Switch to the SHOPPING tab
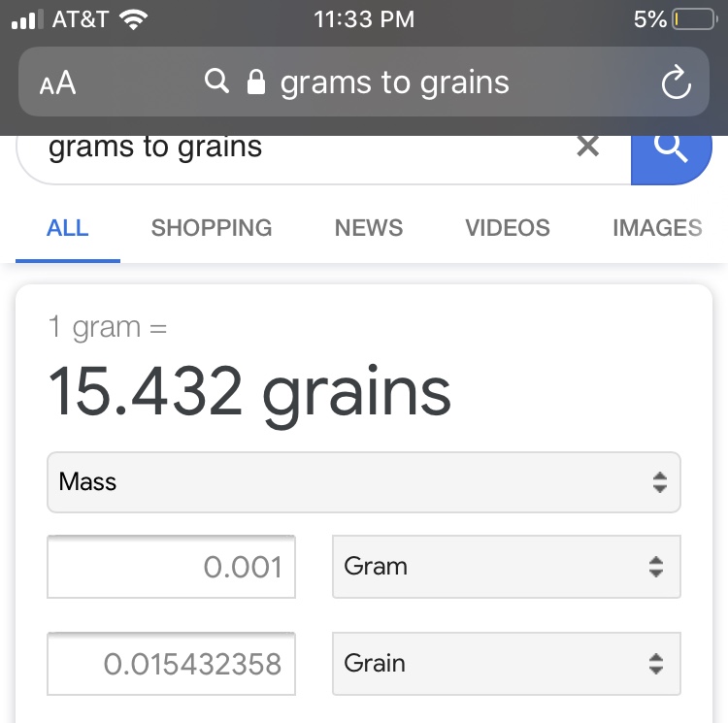This screenshot has width=728, height=723. pos(212,228)
